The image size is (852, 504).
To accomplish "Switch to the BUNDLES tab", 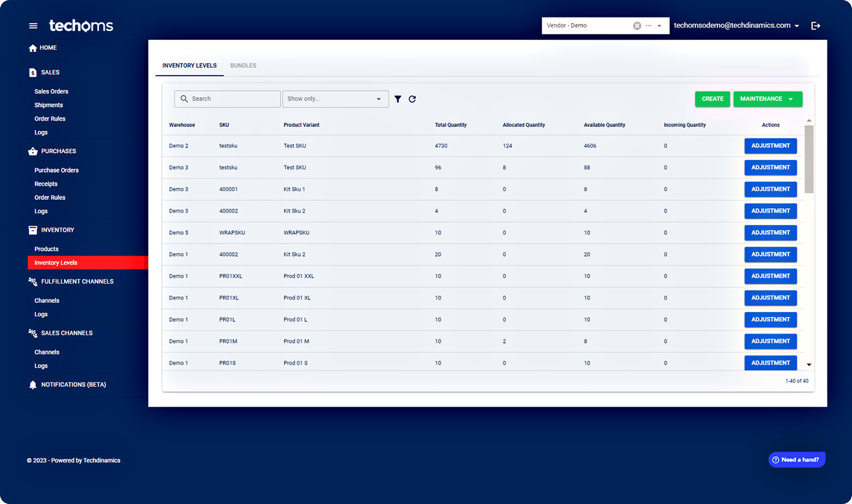I will (243, 66).
